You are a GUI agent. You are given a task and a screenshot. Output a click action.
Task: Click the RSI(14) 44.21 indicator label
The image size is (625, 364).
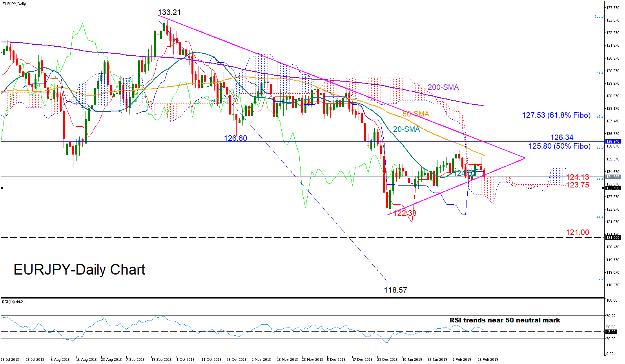(x=13, y=302)
